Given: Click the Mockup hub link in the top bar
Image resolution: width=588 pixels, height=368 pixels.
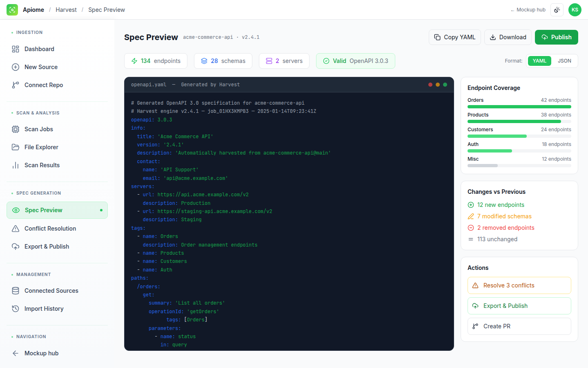Looking at the screenshot, I should 528,10.
